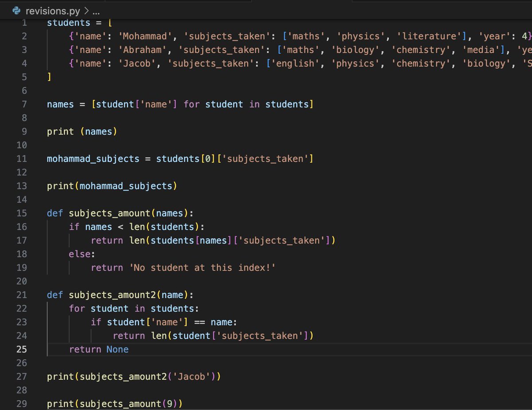
Task: Click the 'for' keyword on line 7
Action: pos(192,104)
